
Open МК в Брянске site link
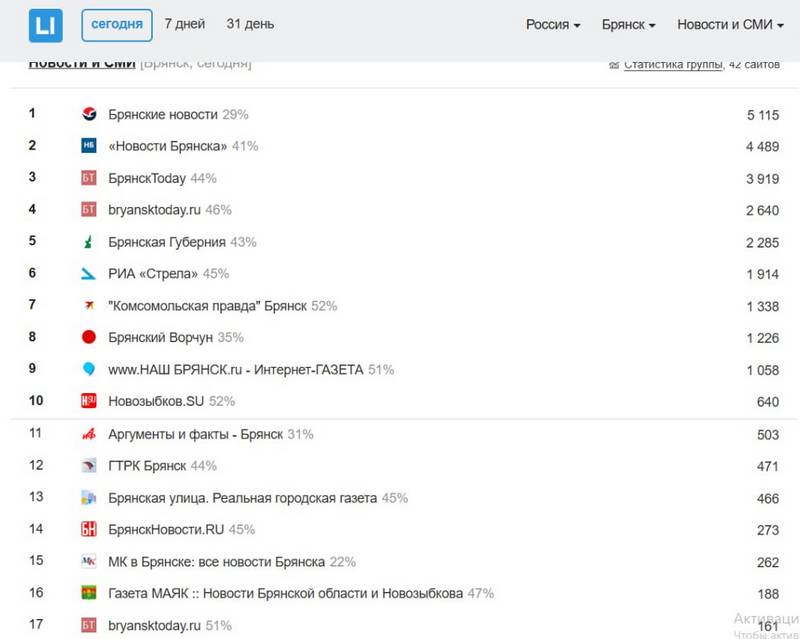[x=216, y=562]
